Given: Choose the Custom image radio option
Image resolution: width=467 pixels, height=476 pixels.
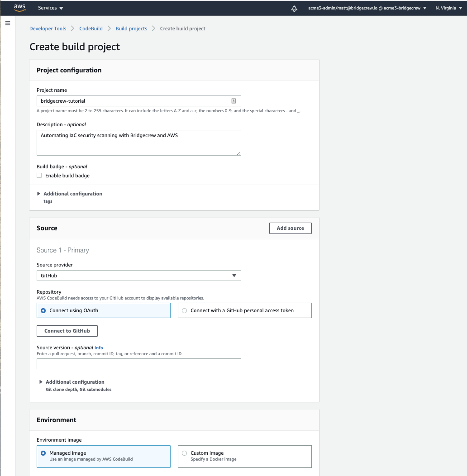Looking at the screenshot, I should coord(245,456).
